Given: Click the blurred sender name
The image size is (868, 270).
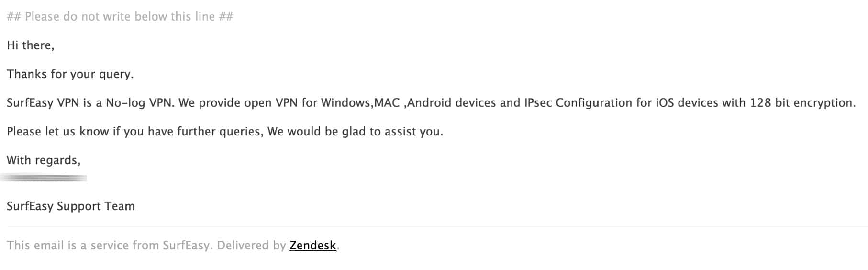Looking at the screenshot, I should pyautogui.click(x=44, y=178).
